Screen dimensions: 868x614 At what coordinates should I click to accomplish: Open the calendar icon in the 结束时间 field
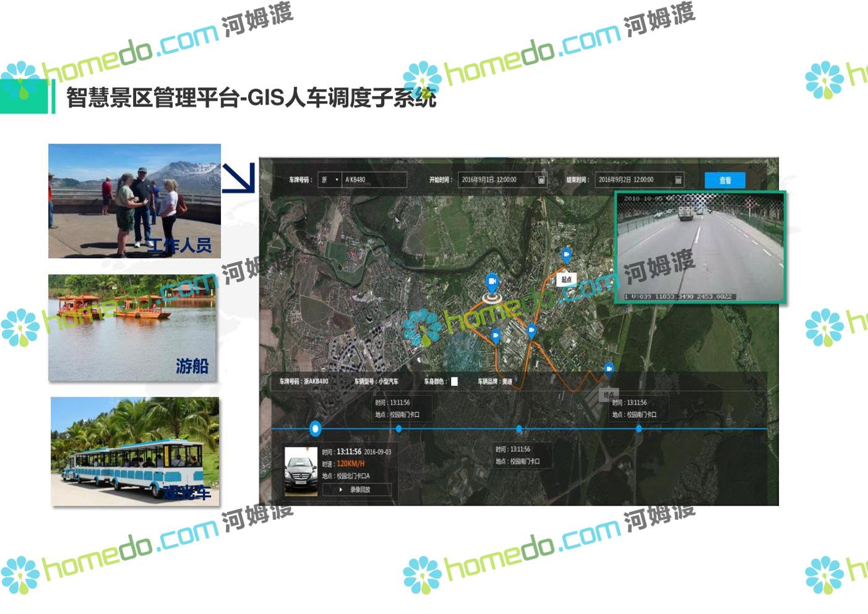click(678, 180)
